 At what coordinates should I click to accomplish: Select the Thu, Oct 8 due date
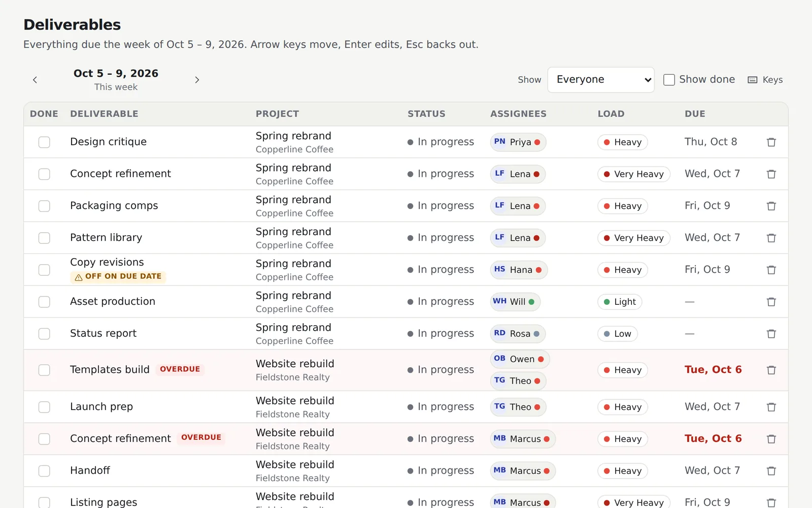(x=710, y=142)
